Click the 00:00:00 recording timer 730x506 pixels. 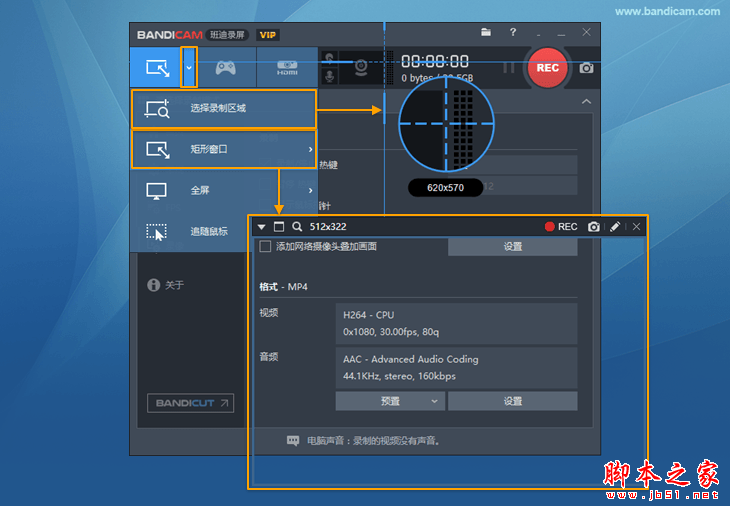pos(435,61)
